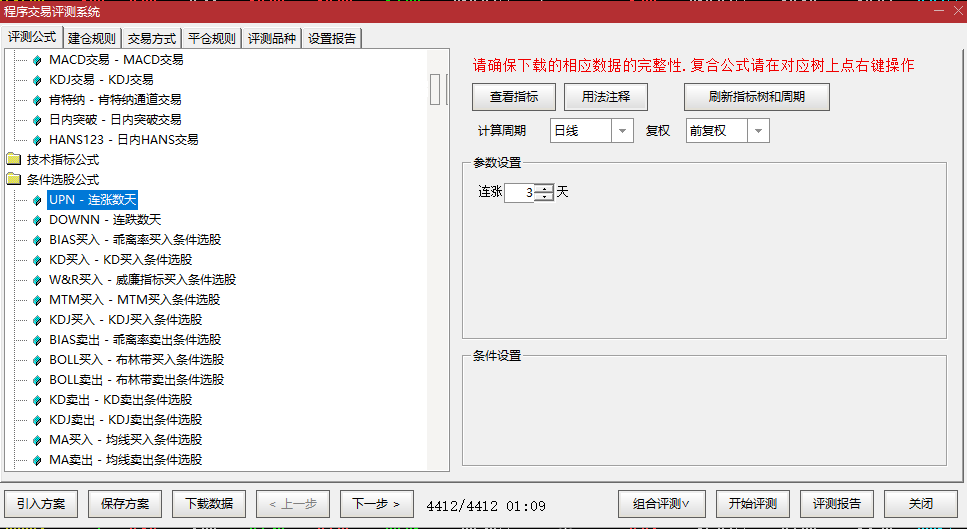967x529 pixels.
Task: Increase 连涨 days with the spinner up arrow
Action: [543, 188]
